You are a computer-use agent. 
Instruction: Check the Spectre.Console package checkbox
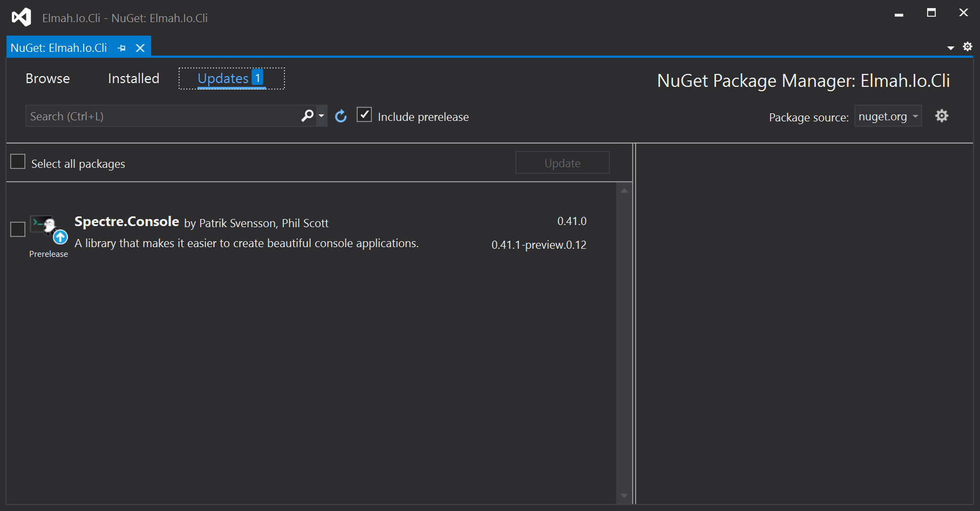(x=18, y=229)
